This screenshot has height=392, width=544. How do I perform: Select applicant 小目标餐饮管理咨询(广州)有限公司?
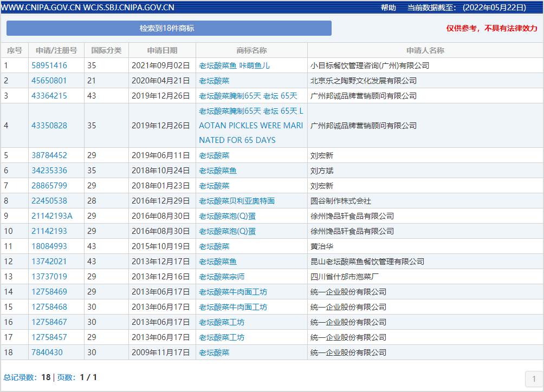tap(370, 66)
